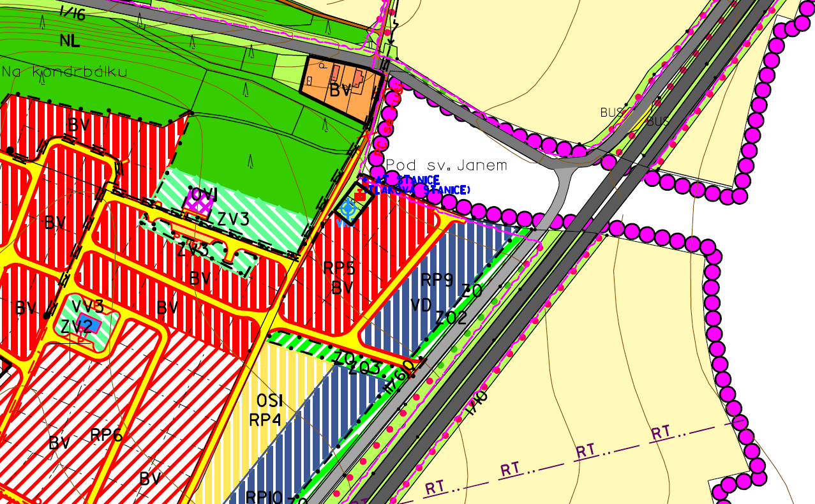Image resolution: width=815 pixels, height=504 pixels.
Task: Click the gray road junction near Pod sv. Janem
Action: pos(565,172)
